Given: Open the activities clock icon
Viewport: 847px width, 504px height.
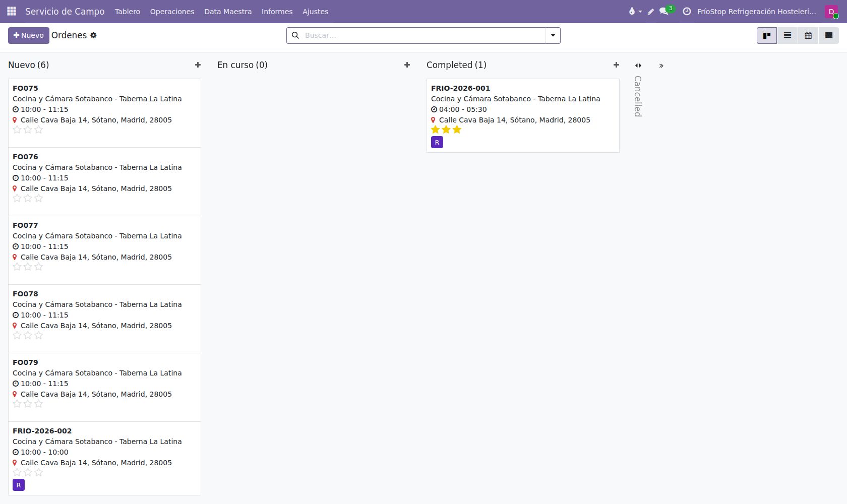Looking at the screenshot, I should pos(687,11).
